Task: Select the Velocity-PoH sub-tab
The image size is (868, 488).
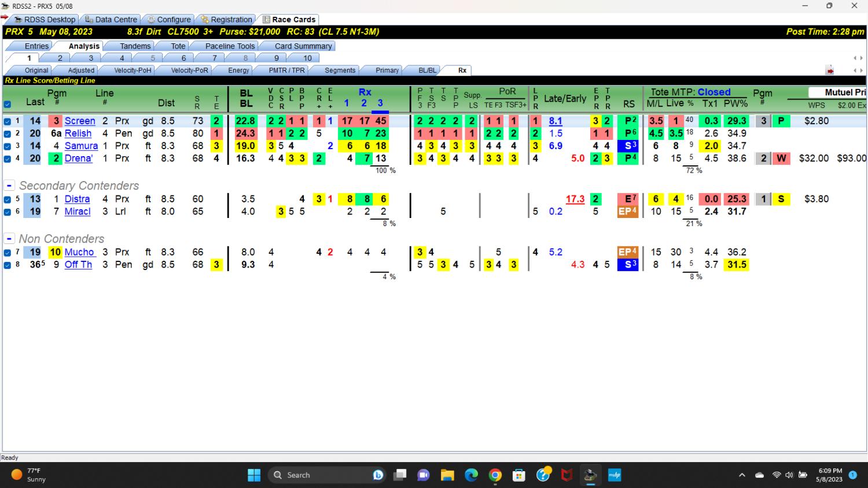Action: click(132, 70)
